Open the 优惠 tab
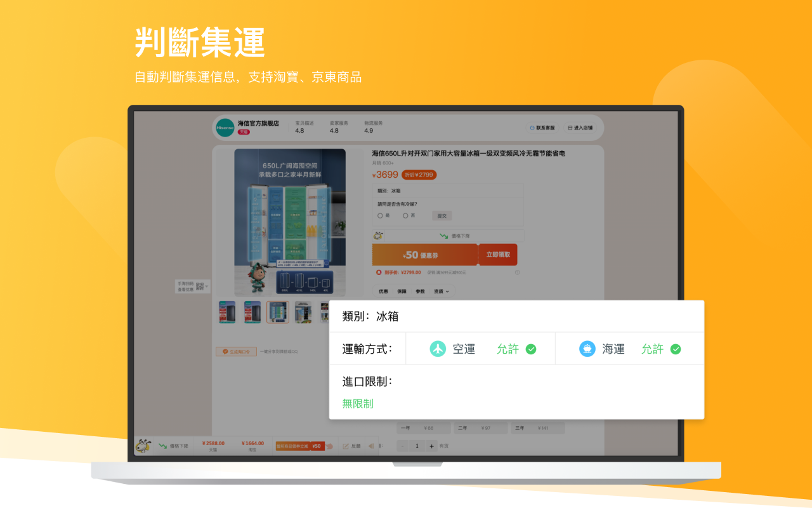The image size is (812, 508). (x=383, y=291)
